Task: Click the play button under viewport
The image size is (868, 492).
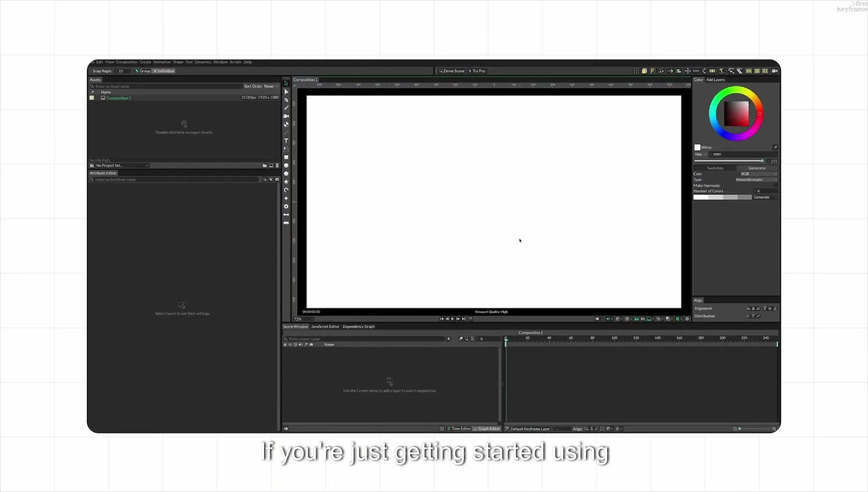Action: pos(453,319)
